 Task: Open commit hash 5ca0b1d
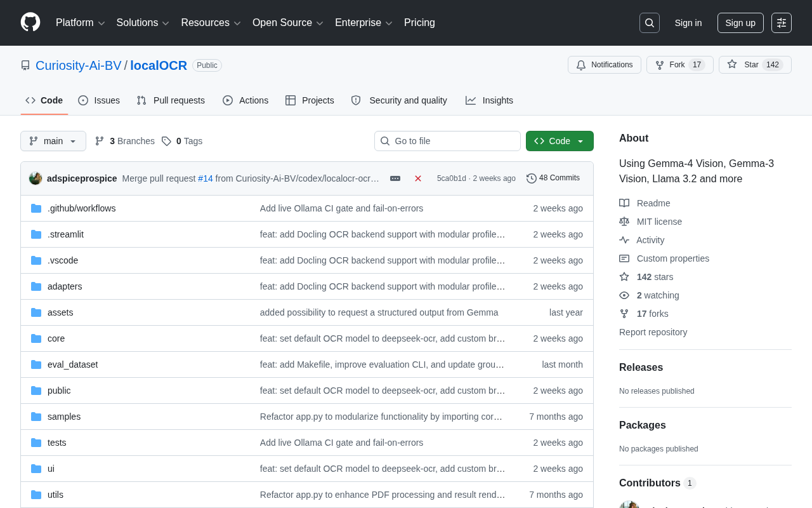[x=452, y=178]
